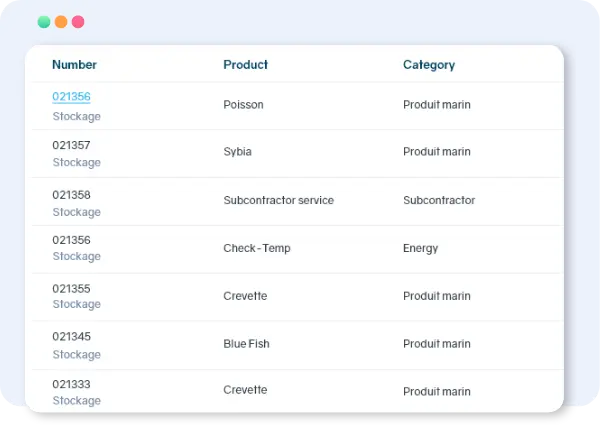600x431 pixels.
Task: Select number 021358 in the table
Action: (x=71, y=195)
